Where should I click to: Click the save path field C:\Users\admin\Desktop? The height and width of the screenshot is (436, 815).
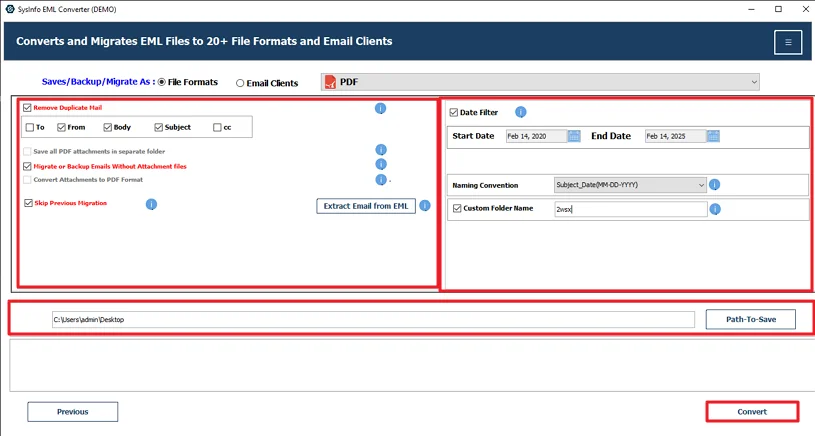click(373, 320)
